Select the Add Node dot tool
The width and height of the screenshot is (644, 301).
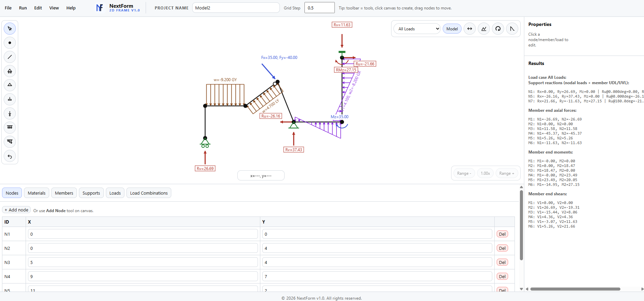10,43
